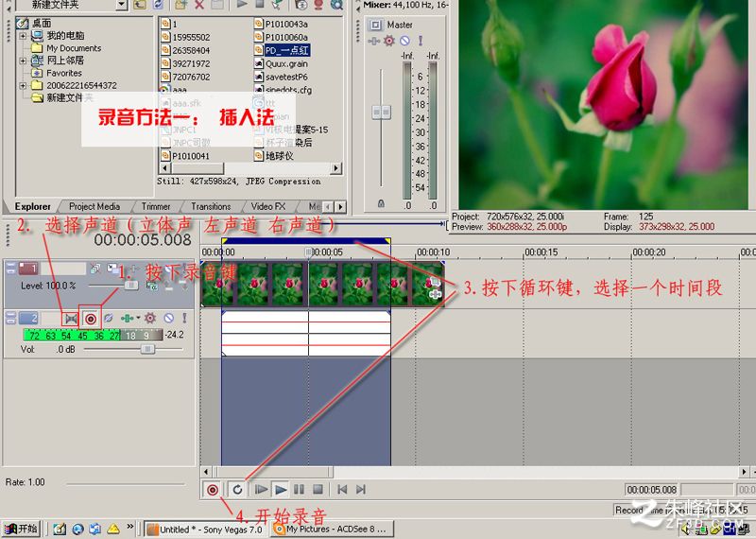Image resolution: width=756 pixels, height=539 pixels.
Task: Solo the Master bus
Action: 421,41
